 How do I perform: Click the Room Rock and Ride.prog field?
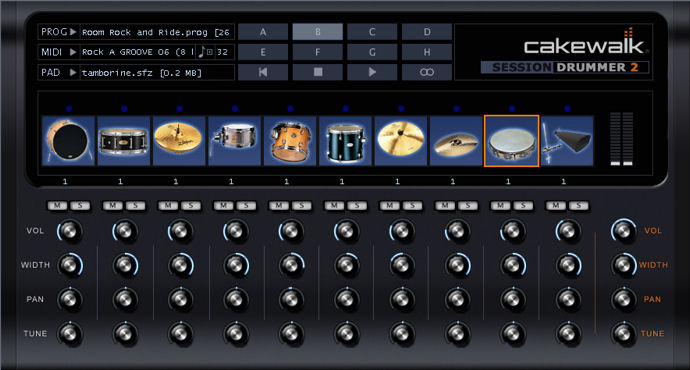[156, 32]
